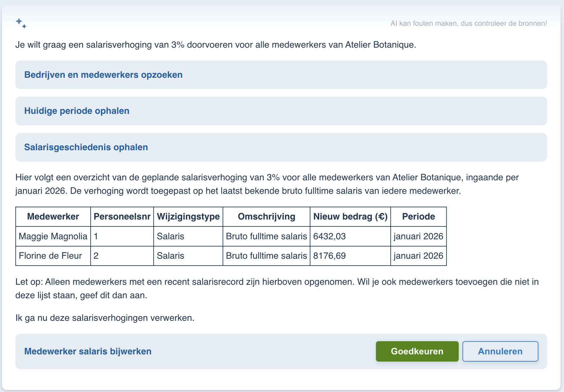
Task: Select the Maggie Magnolia cell in the table
Action: [x=53, y=236]
